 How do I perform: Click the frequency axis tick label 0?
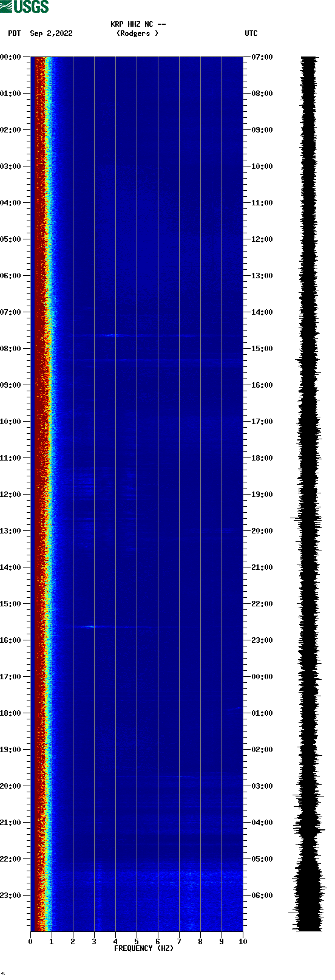click(30, 942)
